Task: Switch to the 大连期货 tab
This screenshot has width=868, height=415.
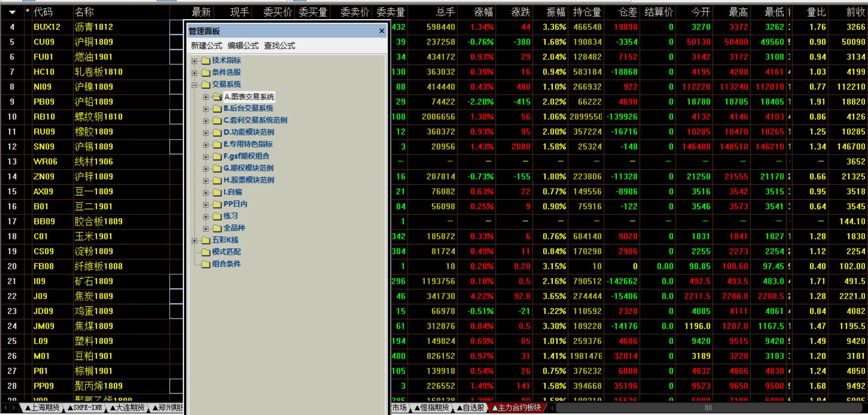Action: [127, 408]
